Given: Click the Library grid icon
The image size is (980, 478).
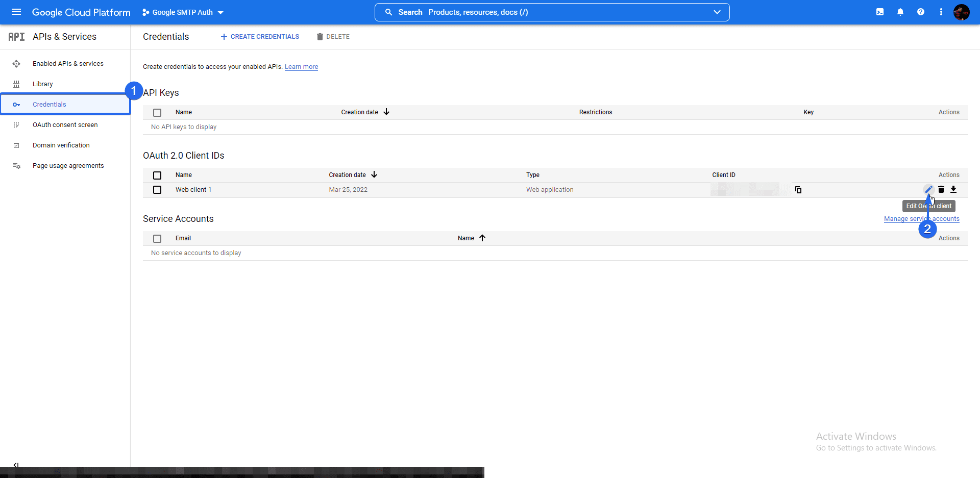Looking at the screenshot, I should click(16, 84).
